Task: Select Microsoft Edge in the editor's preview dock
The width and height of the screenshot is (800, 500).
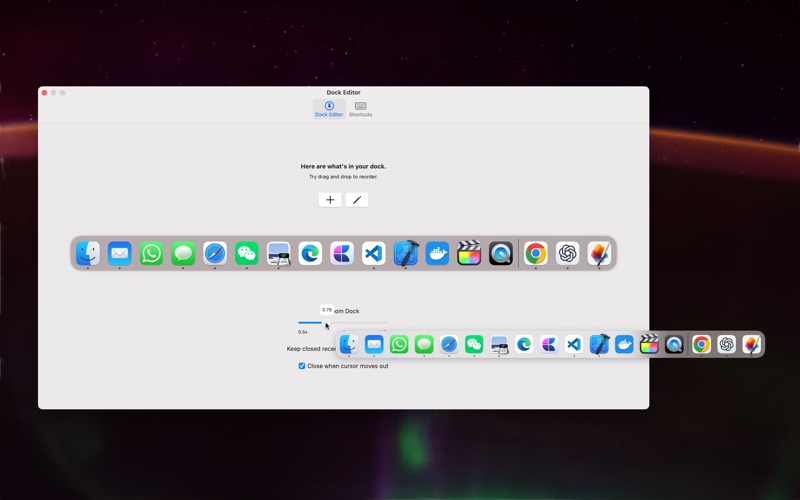Action: [310, 253]
